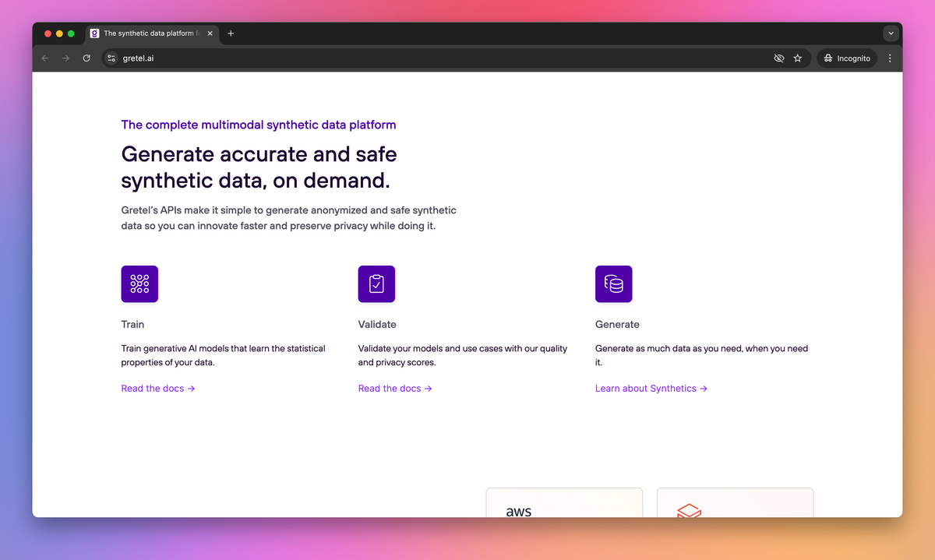
Task: Click the Train heading text
Action: [x=132, y=325]
